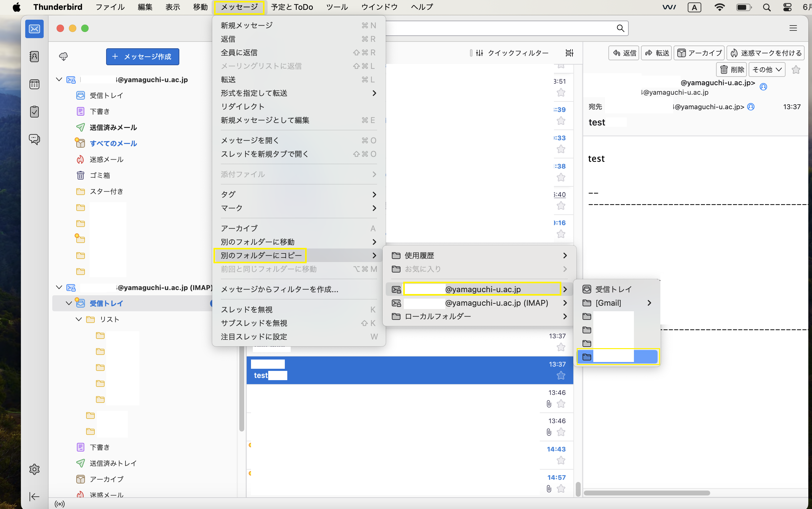Select すべてのメール folder
The image size is (812, 509).
(x=113, y=143)
